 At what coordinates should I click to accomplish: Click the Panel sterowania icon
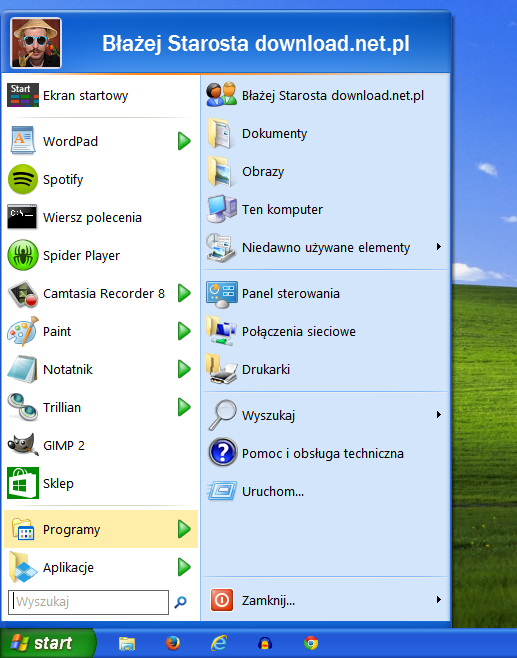222,294
